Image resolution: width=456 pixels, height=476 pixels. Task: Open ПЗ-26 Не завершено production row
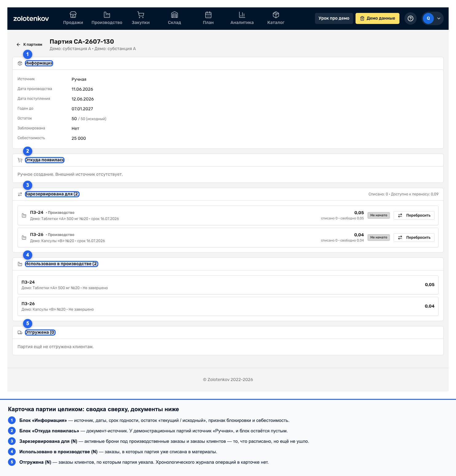pyautogui.click(x=228, y=306)
